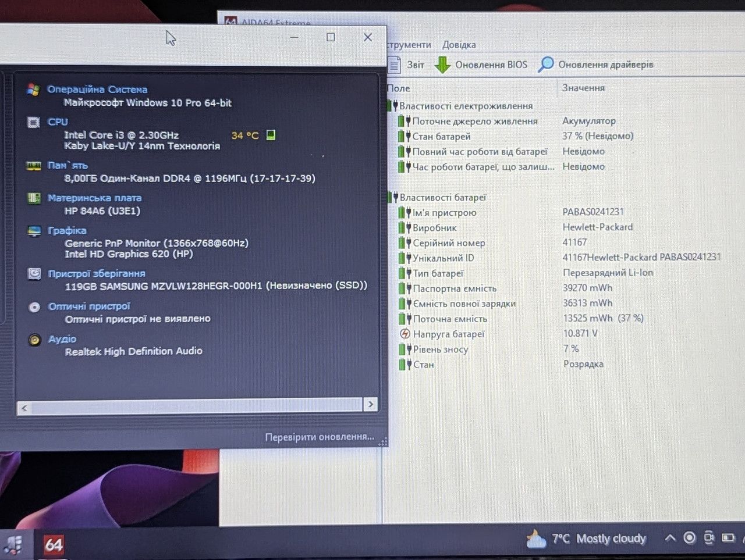This screenshot has width=745, height=560.
Task: Click the Realtek High Definition Audio text
Action: tap(134, 351)
